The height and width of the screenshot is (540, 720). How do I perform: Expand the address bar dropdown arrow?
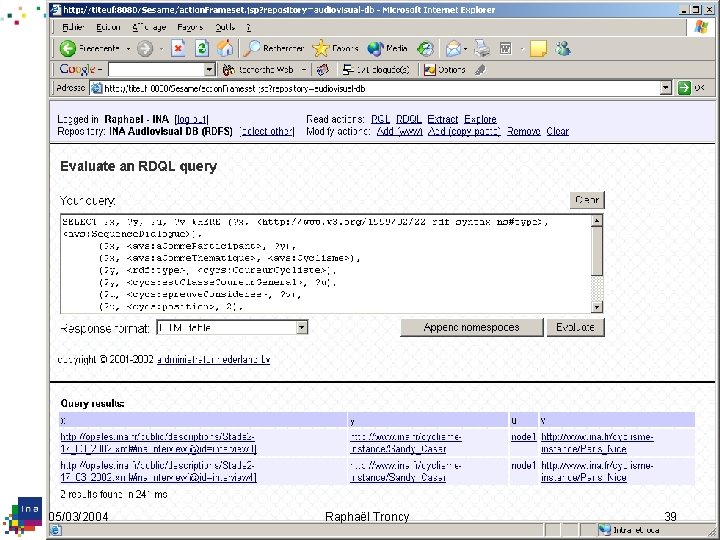666,88
